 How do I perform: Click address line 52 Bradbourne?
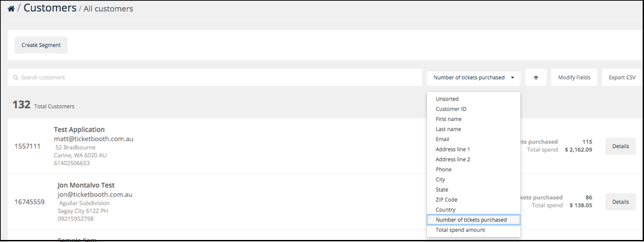[x=76, y=147]
